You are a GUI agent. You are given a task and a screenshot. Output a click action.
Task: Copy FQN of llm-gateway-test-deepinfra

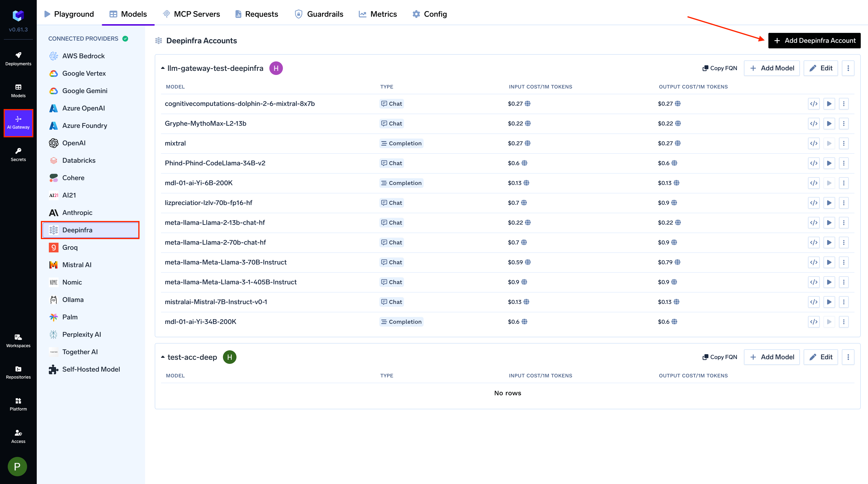click(720, 68)
